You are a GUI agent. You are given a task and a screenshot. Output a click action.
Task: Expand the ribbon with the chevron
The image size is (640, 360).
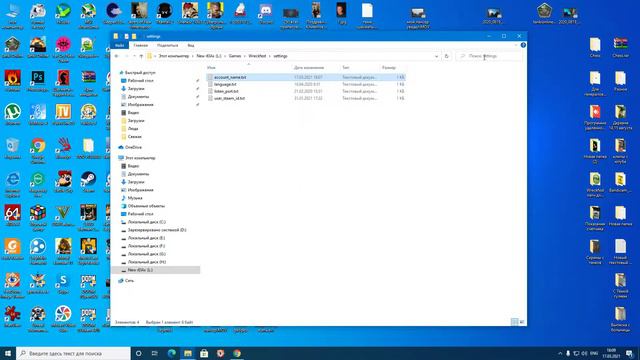pos(516,45)
